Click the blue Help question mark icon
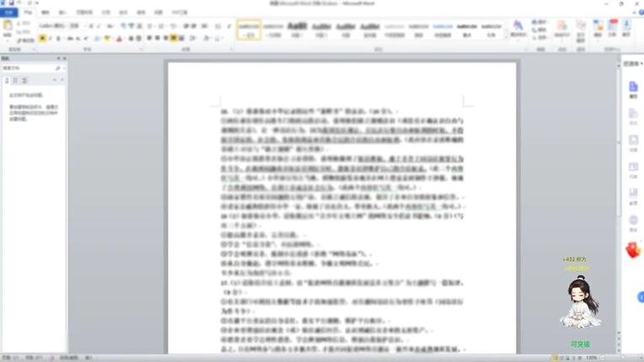The height and width of the screenshot is (362, 644). click(641, 13)
